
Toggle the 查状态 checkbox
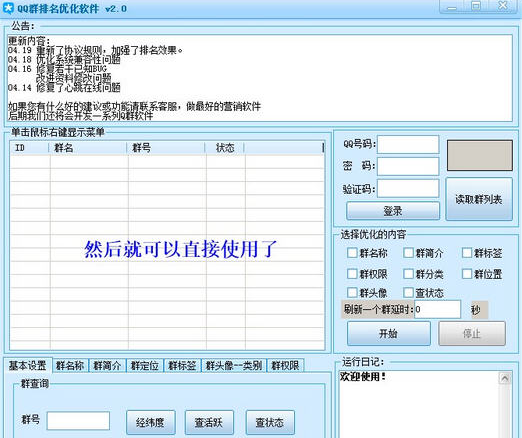point(408,293)
